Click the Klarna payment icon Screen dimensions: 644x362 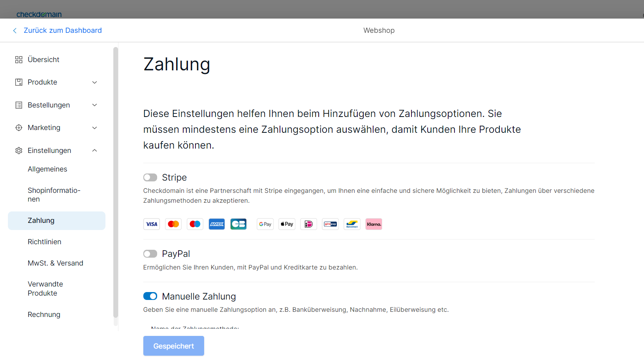(374, 224)
